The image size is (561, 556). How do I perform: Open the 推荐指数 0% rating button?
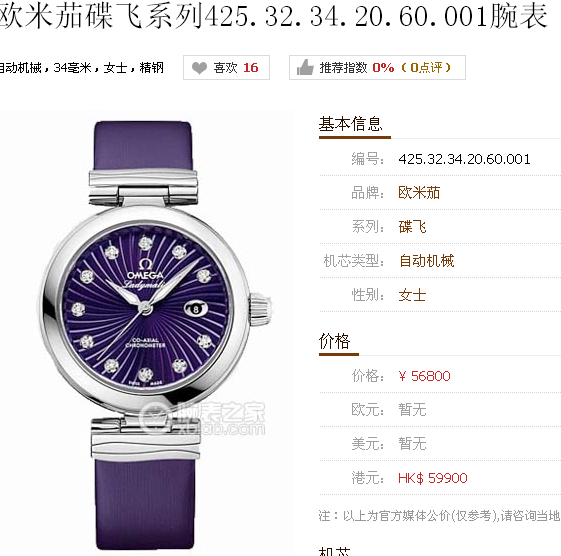pyautogui.click(x=377, y=67)
